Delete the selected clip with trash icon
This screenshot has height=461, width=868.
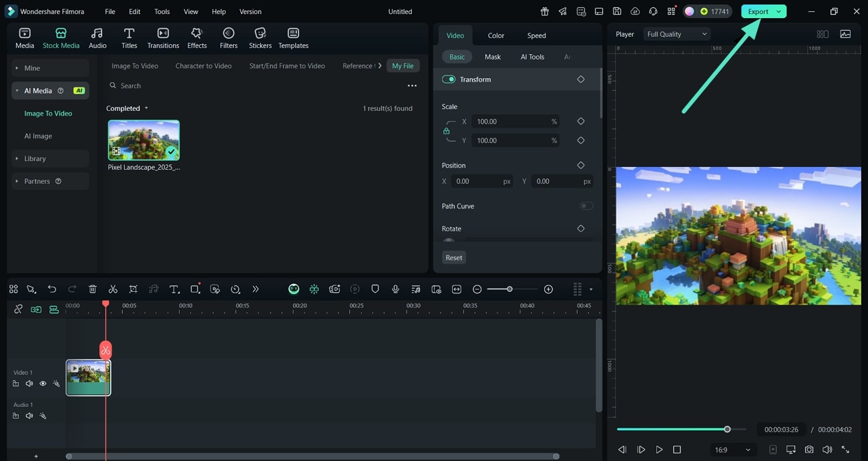(x=93, y=289)
